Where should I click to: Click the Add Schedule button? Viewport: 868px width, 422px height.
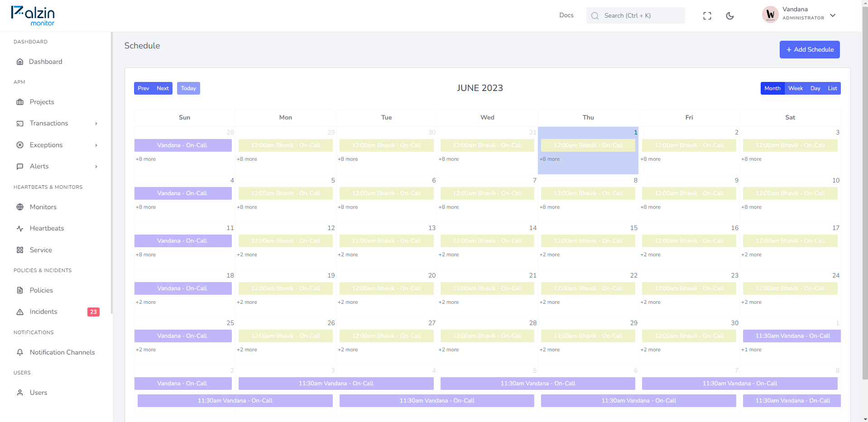click(810, 49)
